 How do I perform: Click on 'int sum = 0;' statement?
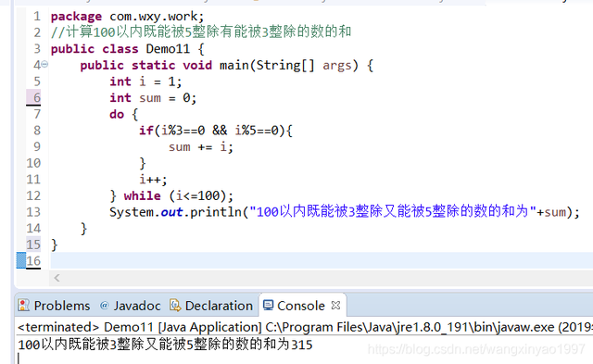click(x=153, y=98)
